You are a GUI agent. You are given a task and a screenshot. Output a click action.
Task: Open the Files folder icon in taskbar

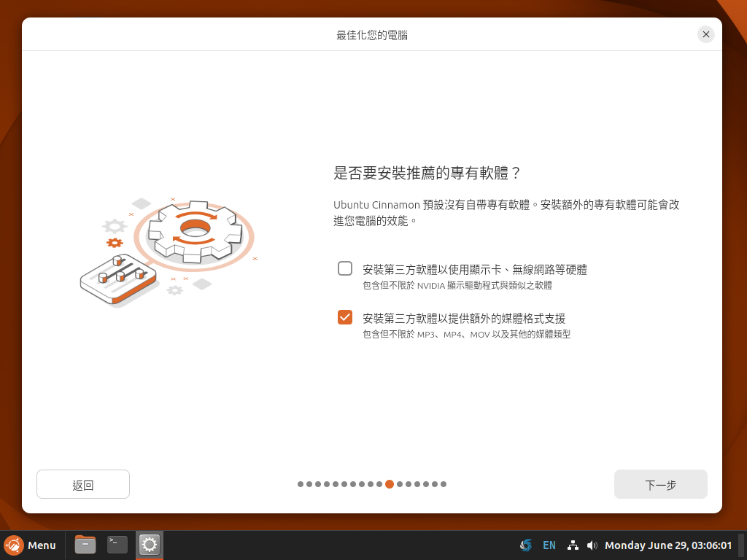[x=85, y=545]
